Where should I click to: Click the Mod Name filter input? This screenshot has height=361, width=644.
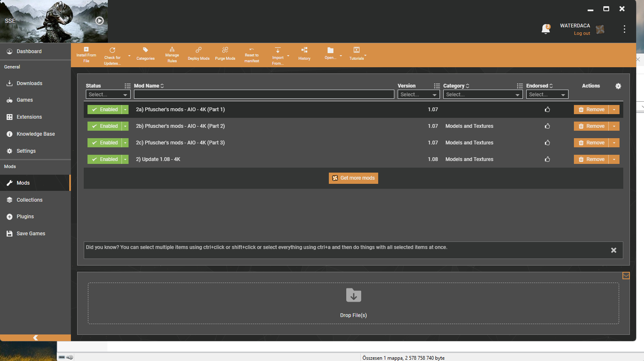click(264, 95)
